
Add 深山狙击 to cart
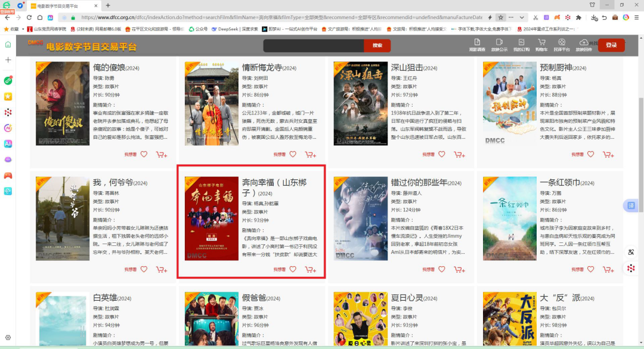[x=460, y=155]
